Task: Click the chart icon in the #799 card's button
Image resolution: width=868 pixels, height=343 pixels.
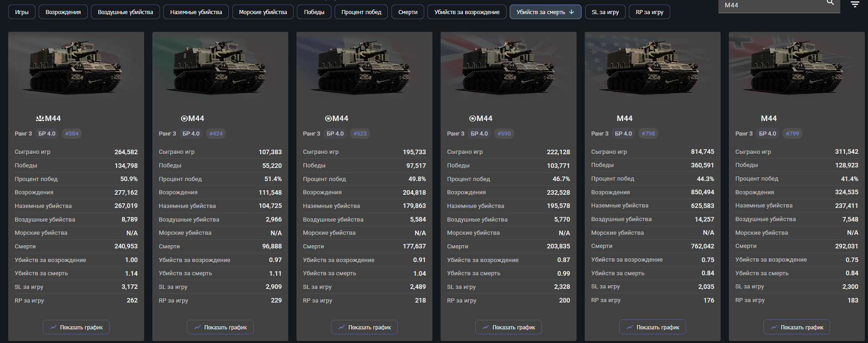Action: 774,327
